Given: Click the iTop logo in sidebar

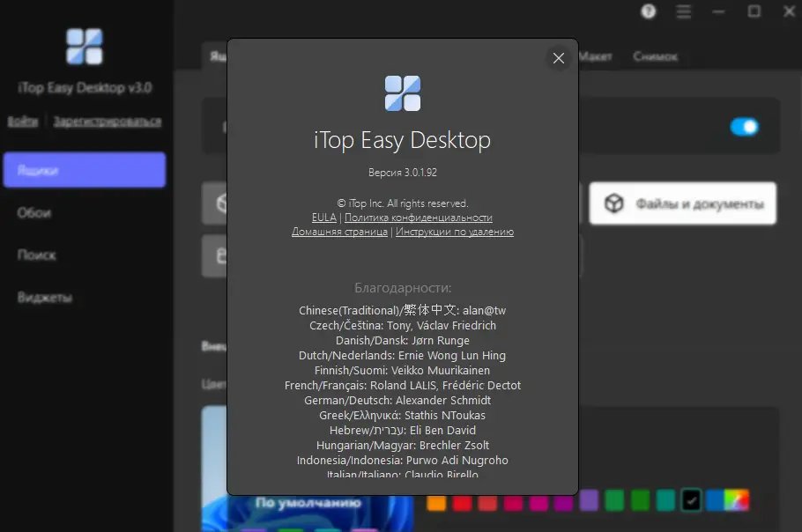Looking at the screenshot, I should pyautogui.click(x=85, y=47).
